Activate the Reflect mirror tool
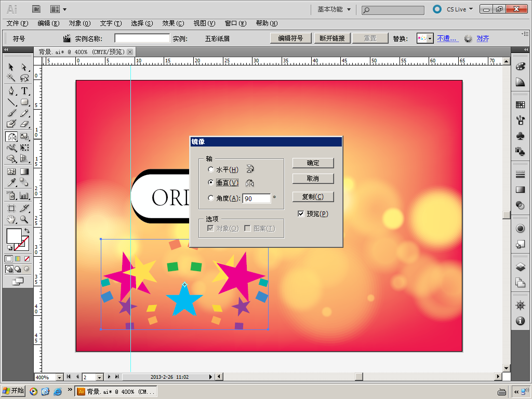 [x=11, y=137]
